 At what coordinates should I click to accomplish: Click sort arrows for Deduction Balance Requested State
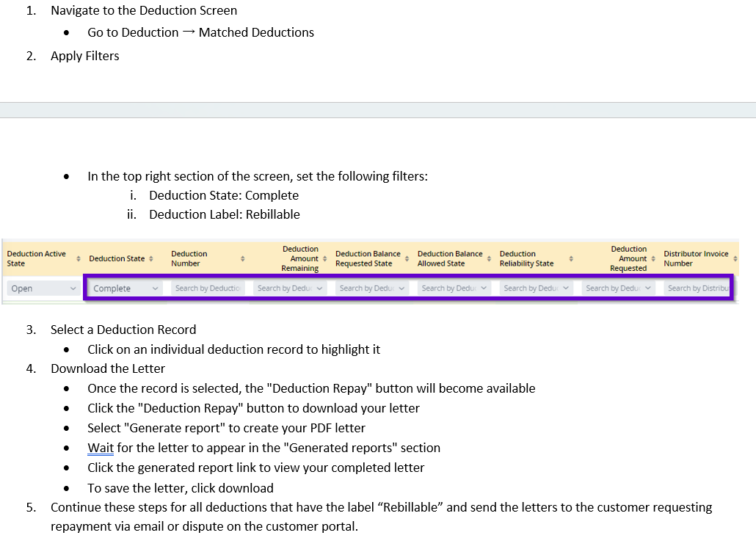pos(407,259)
